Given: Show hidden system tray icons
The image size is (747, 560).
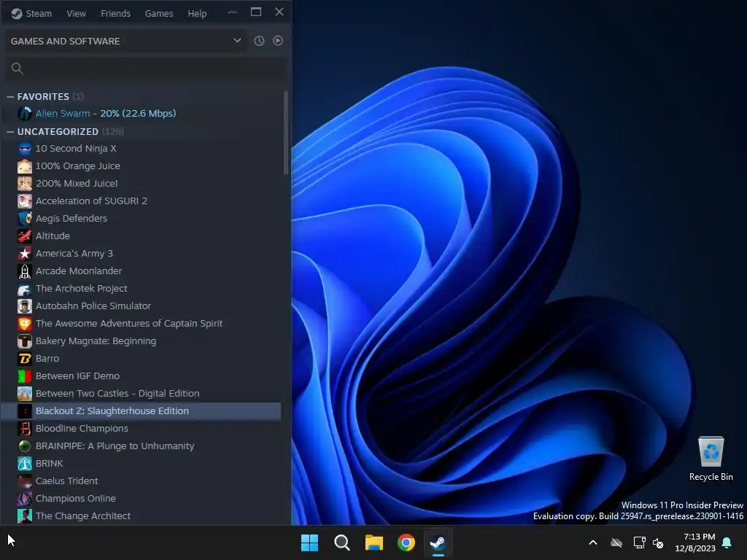Looking at the screenshot, I should (593, 542).
